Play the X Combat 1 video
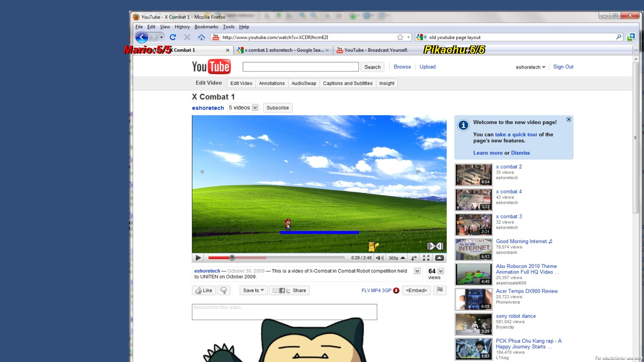Viewport: 644px width, 362px height. coord(198,258)
